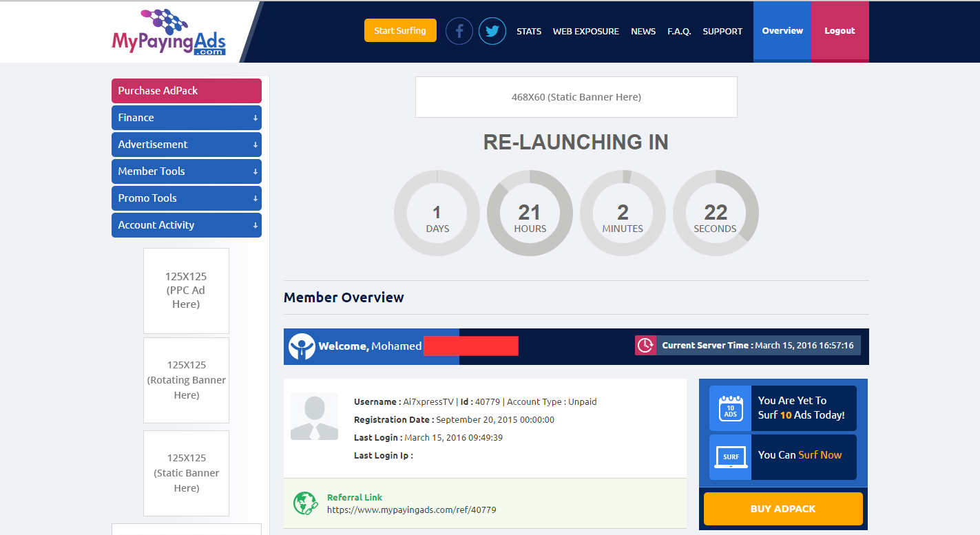Open the STATS menu item

tap(529, 32)
